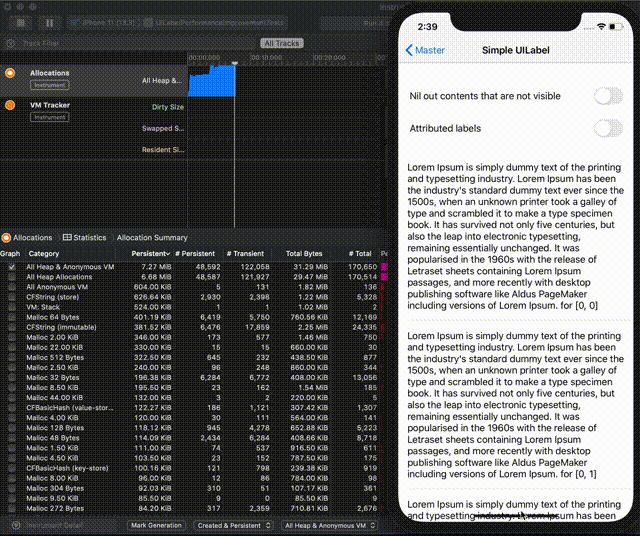Sort by Persistent column header
Viewport: 640px width, 536px height.
click(x=150, y=254)
